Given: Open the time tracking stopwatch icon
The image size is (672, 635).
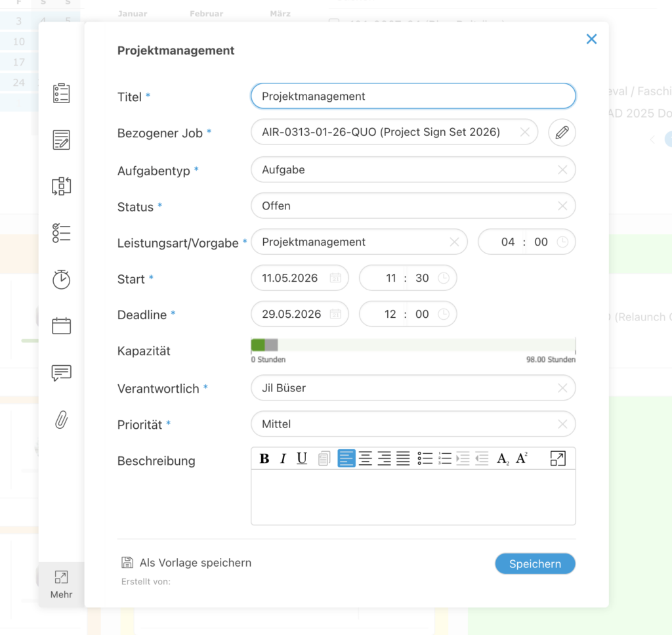Looking at the screenshot, I should 61,279.
